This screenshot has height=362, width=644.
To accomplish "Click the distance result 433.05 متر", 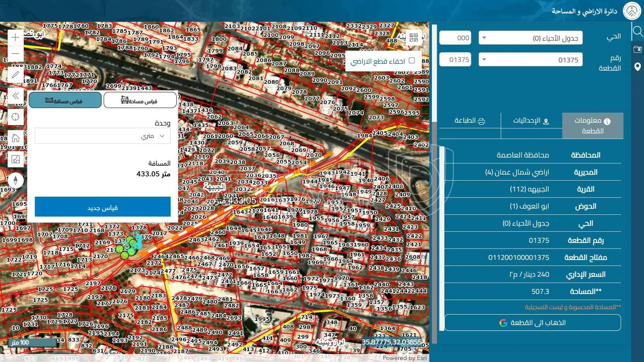I will point(153,174).
